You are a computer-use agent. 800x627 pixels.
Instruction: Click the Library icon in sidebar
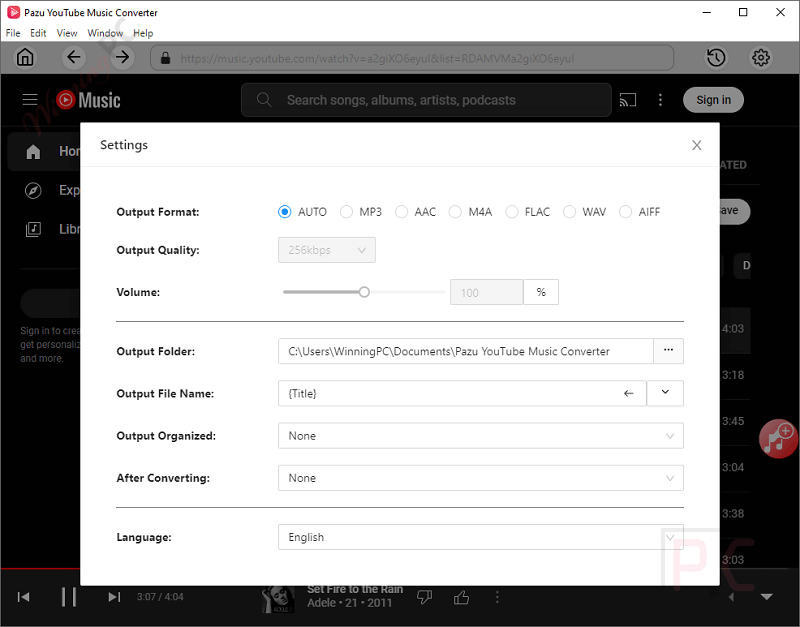(x=33, y=229)
